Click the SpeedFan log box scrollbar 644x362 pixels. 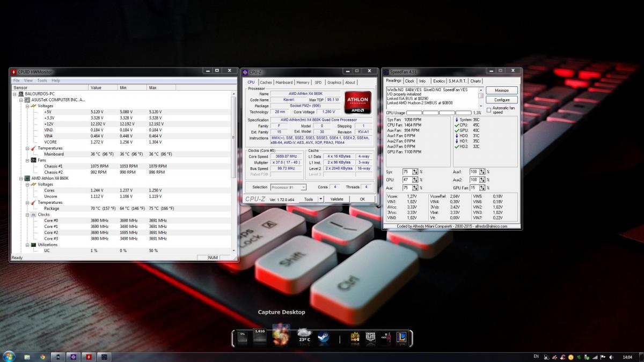point(481,97)
